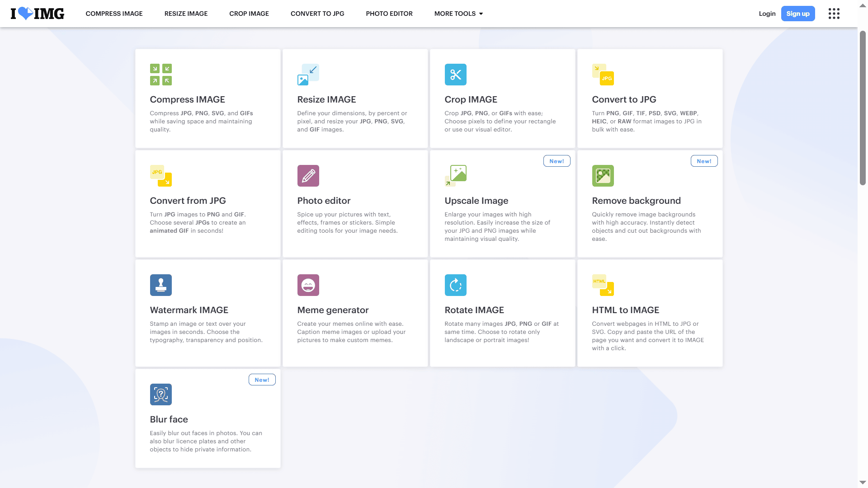Click the Sign up button
The height and width of the screenshot is (488, 868).
(x=797, y=14)
